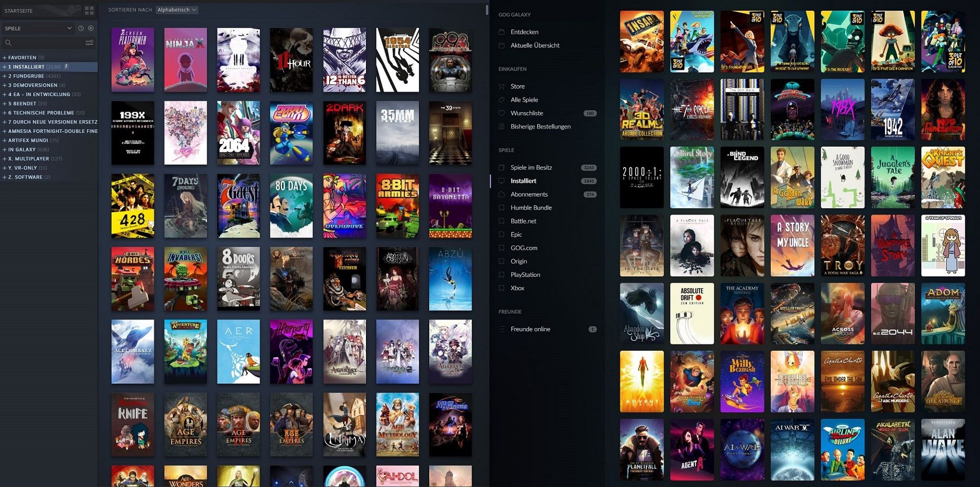980x487 pixels.
Task: Expand the ARTIFEX MUNDI collection
Action: (x=4, y=140)
